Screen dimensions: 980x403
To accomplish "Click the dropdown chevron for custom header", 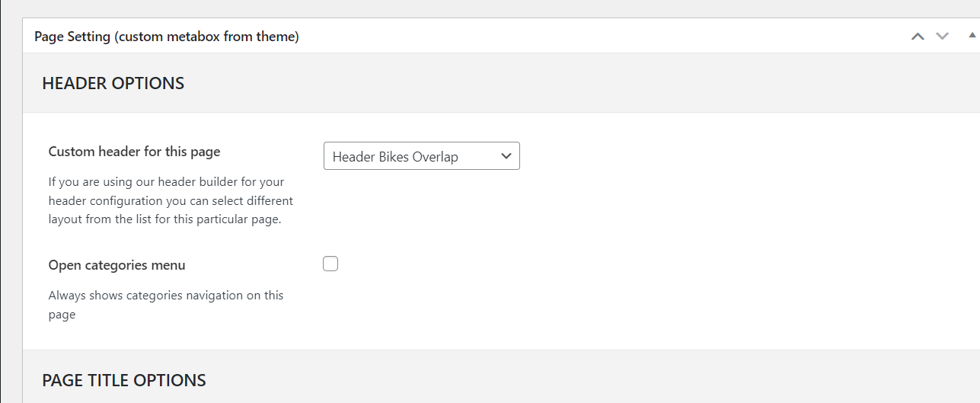I will tap(506, 156).
